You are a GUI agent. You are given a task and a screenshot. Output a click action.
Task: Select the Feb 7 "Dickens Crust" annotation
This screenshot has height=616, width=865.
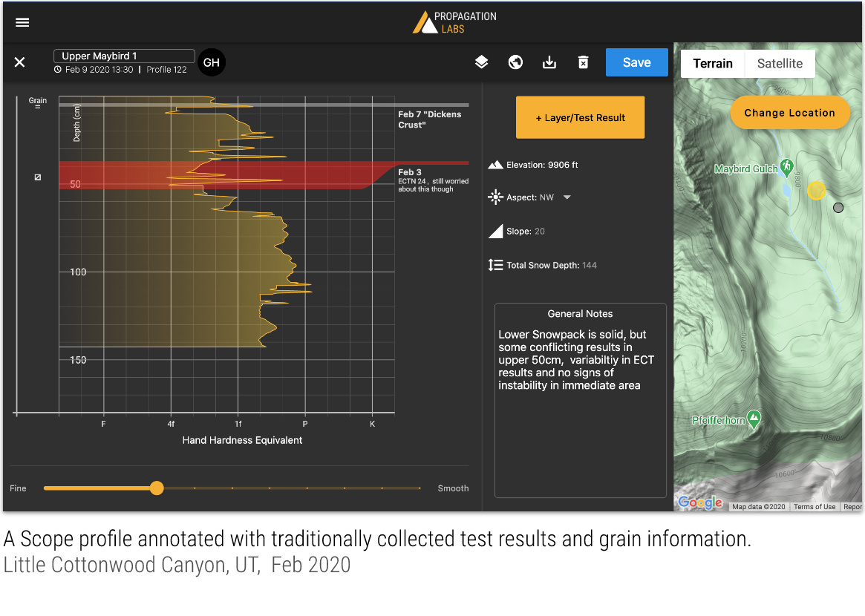pyautogui.click(x=430, y=119)
